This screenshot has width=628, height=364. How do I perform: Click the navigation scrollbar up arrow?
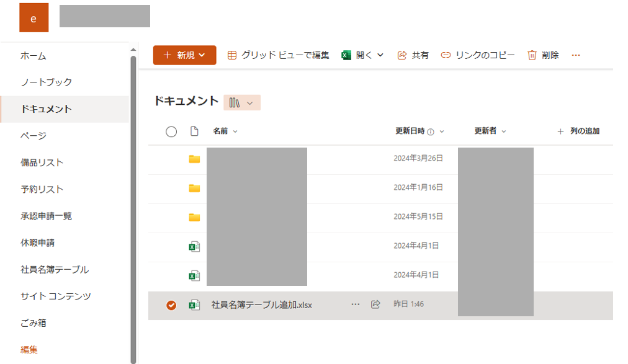point(133,50)
